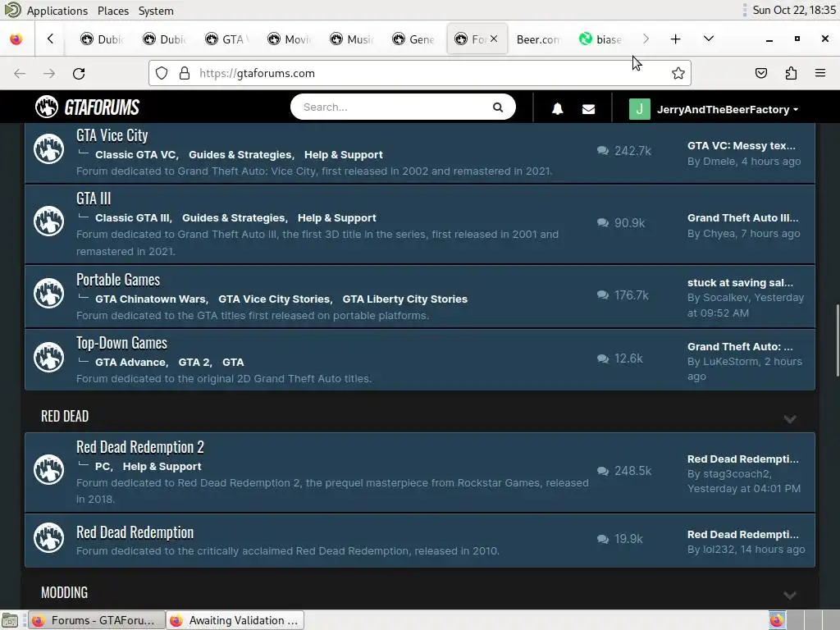Screen dimensions: 840x630
Task: Click the GTA Vice City forum icon
Action: pos(48,149)
